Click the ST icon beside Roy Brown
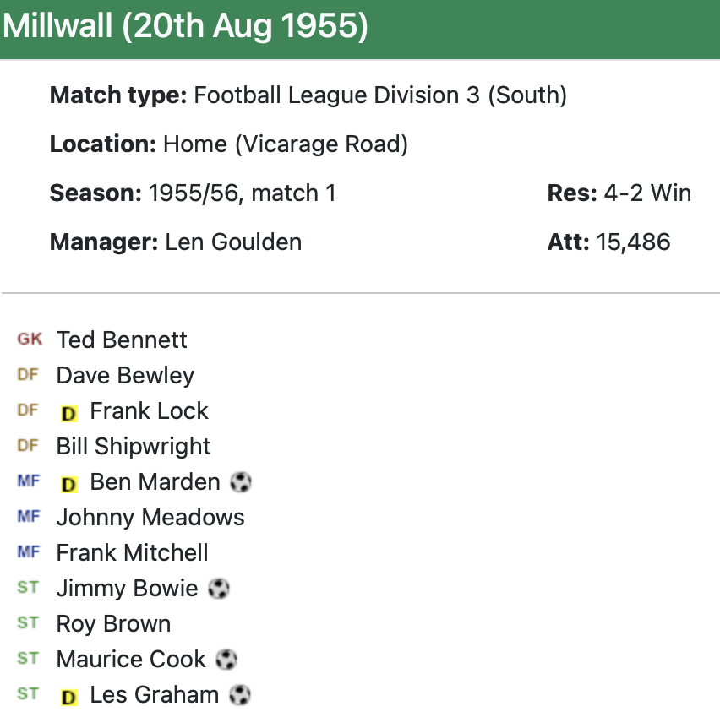This screenshot has width=720, height=728. point(28,623)
